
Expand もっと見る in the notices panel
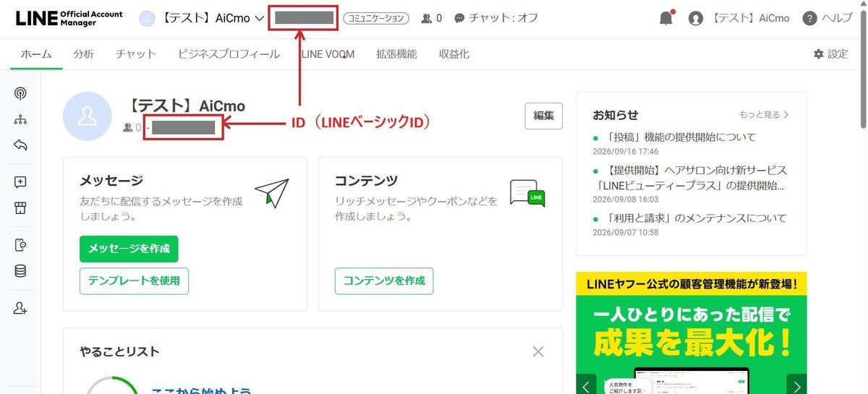coord(764,115)
